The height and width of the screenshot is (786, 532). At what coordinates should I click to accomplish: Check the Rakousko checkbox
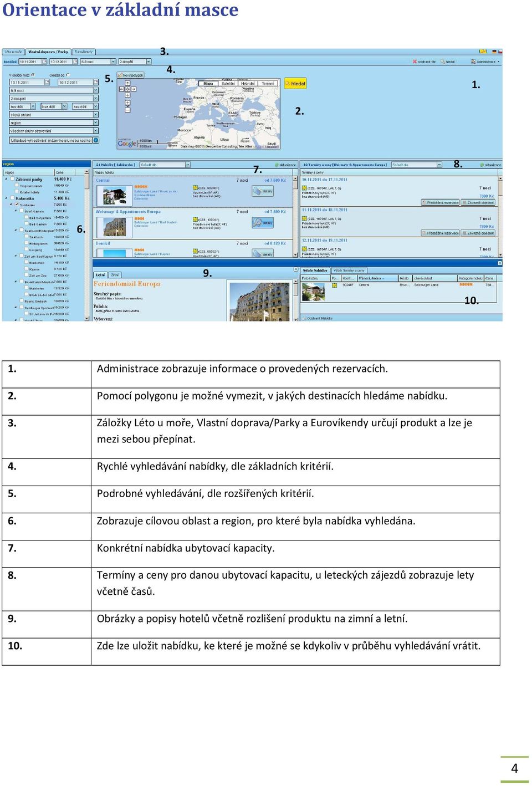(x=12, y=198)
